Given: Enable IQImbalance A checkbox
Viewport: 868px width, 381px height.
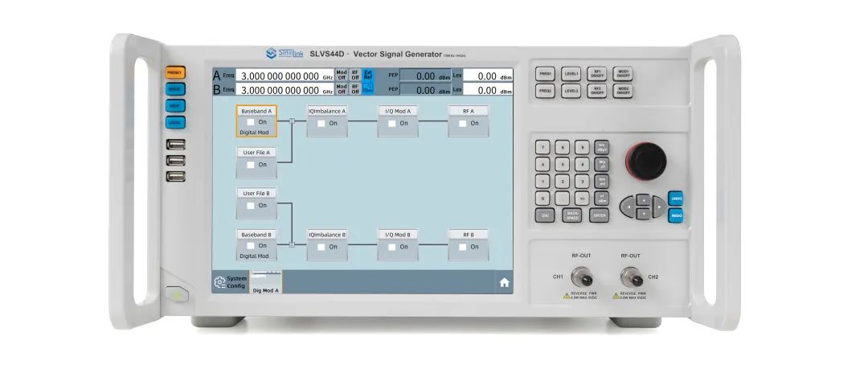Looking at the screenshot, I should [321, 124].
